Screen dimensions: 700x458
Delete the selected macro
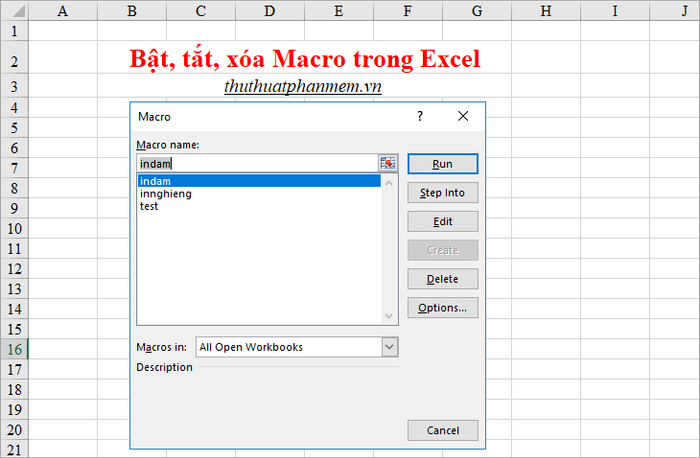(x=442, y=279)
